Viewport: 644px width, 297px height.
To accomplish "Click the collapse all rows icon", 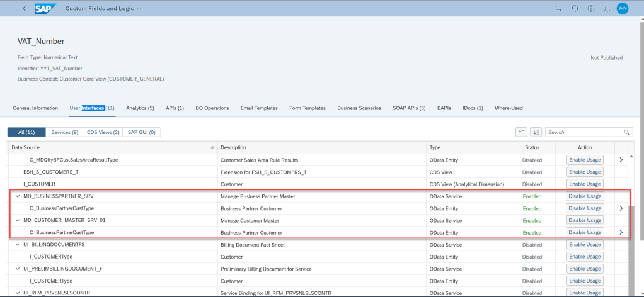I will click(521, 132).
